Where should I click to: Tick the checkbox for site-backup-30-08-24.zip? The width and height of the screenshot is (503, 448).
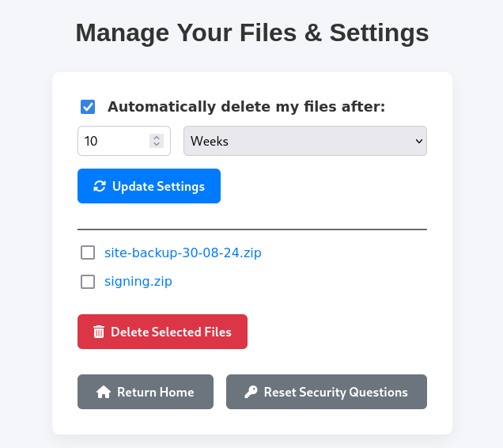(x=88, y=253)
